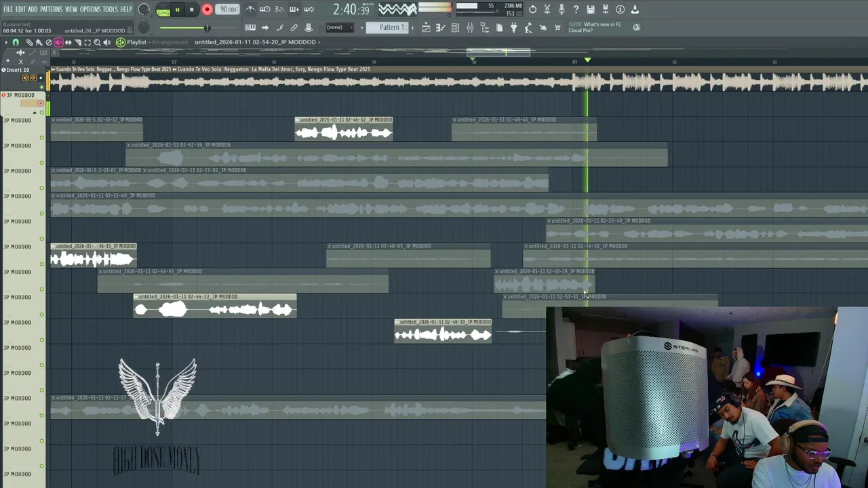Open project info icon
The image size is (868, 488).
point(620,9)
